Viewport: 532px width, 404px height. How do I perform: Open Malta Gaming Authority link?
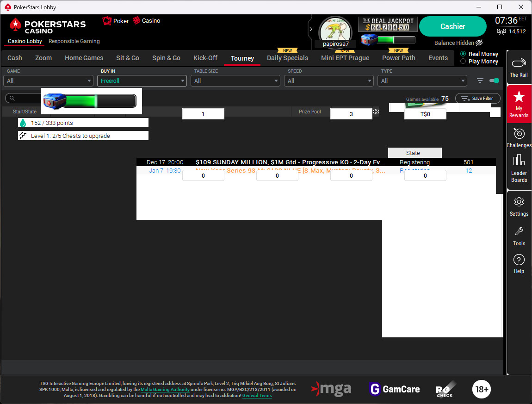[165, 389]
